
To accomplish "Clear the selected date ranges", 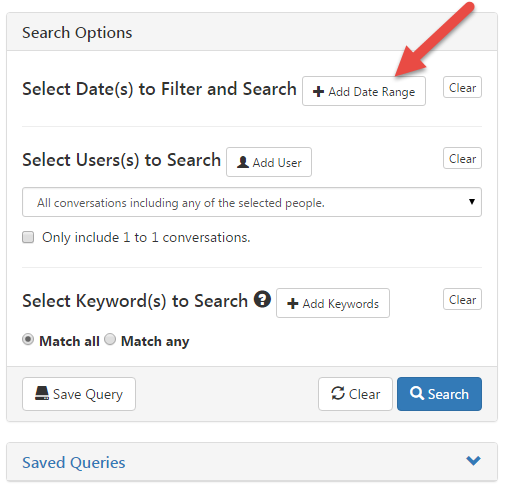I will click(462, 87).
